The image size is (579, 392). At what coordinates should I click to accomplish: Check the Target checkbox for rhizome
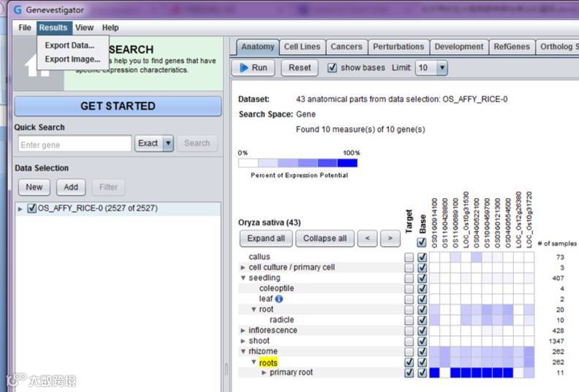click(409, 352)
